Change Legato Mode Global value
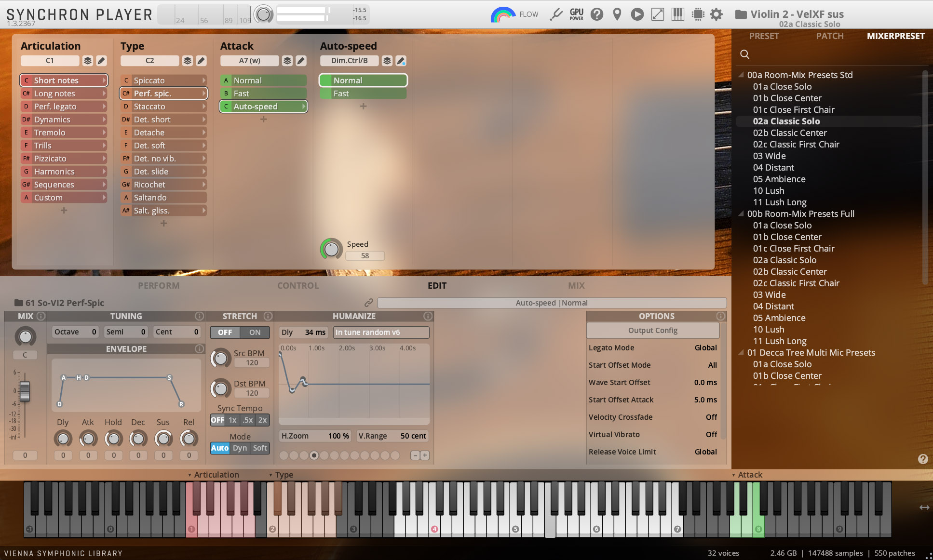Viewport: 933px width, 560px height. (x=705, y=348)
